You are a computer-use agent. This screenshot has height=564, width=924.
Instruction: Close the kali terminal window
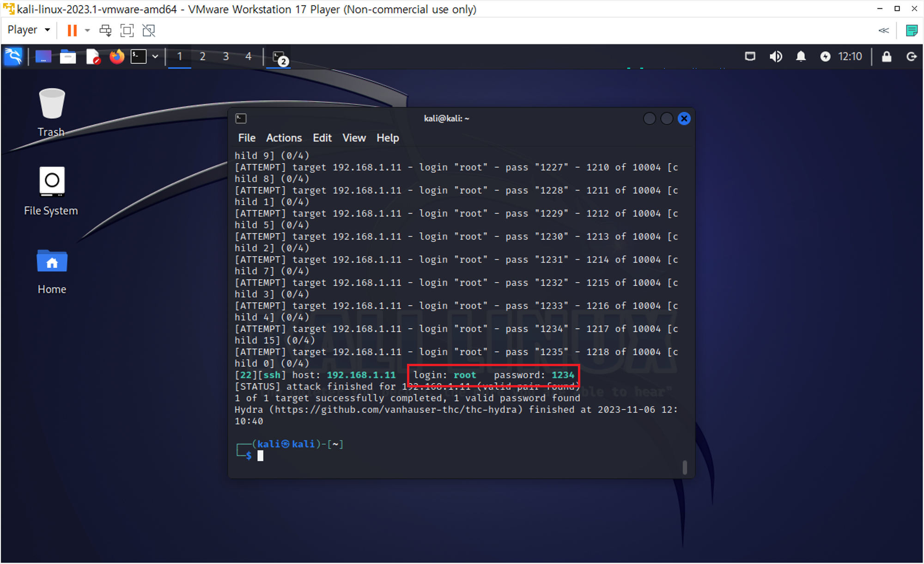684,119
